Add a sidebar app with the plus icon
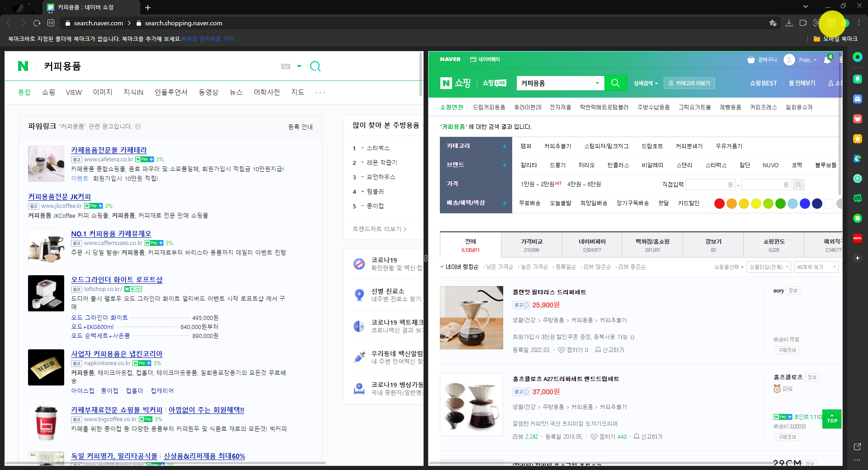 [x=858, y=258]
